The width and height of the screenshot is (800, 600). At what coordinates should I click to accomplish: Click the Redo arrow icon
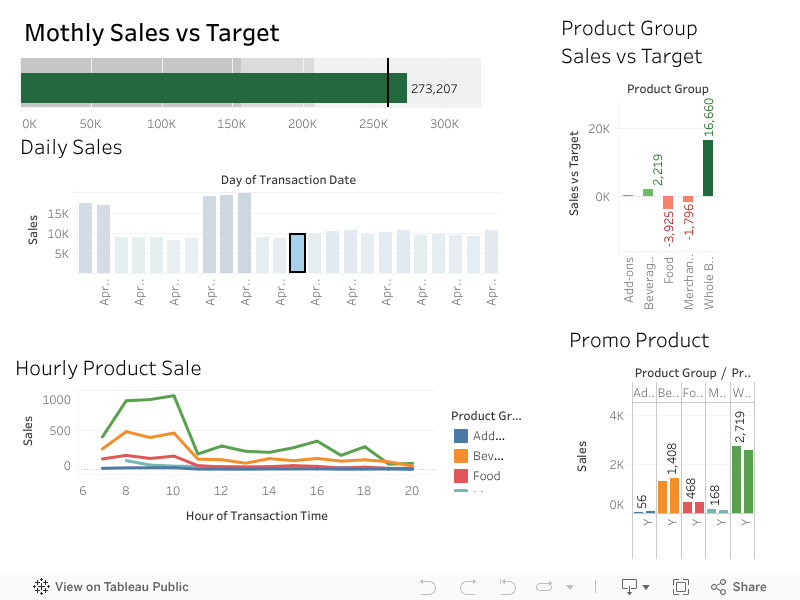[466, 587]
